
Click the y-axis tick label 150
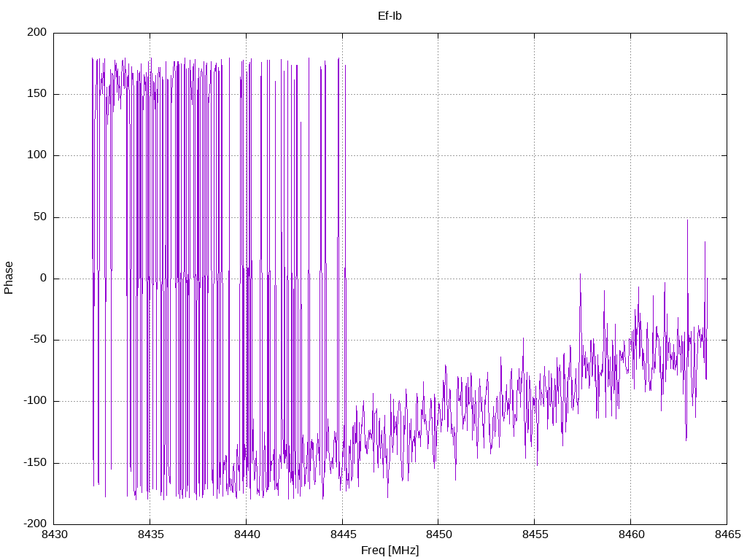(37, 94)
